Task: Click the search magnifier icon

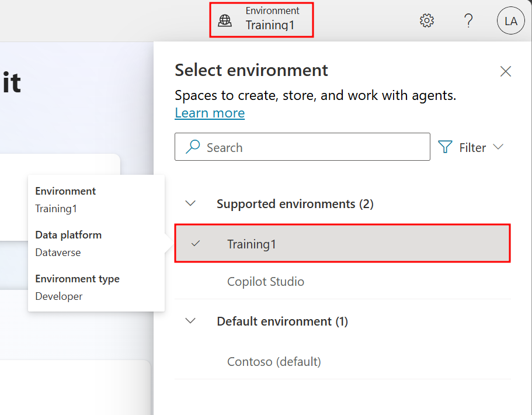Action: click(193, 147)
